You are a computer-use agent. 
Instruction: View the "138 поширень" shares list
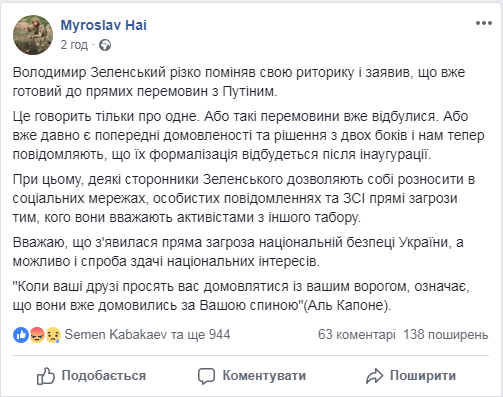click(446, 334)
